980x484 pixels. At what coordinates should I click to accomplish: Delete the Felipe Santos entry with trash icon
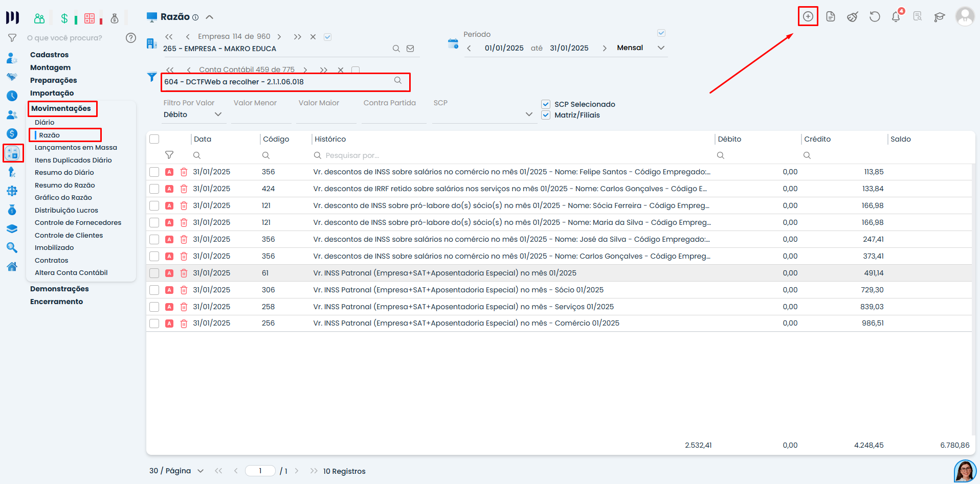coord(184,172)
